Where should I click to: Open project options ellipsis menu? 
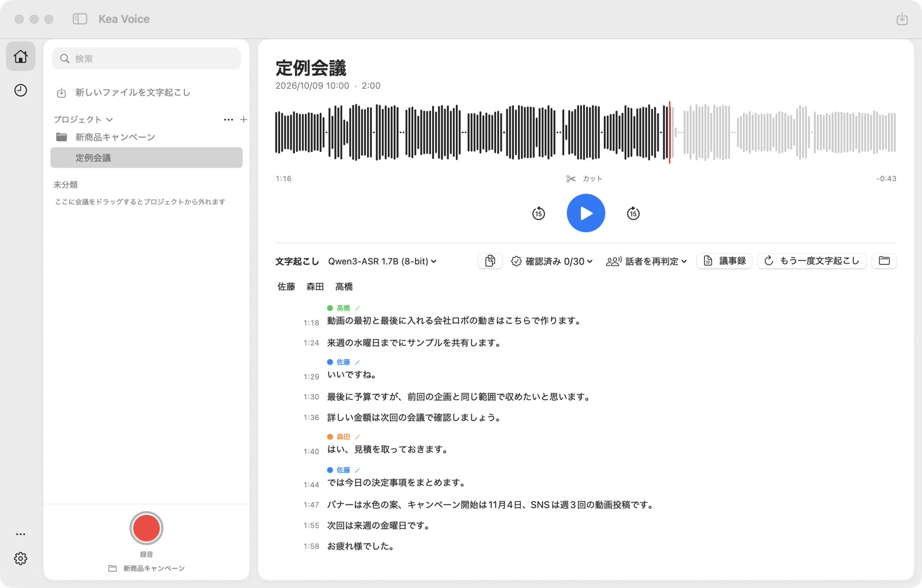coord(228,119)
